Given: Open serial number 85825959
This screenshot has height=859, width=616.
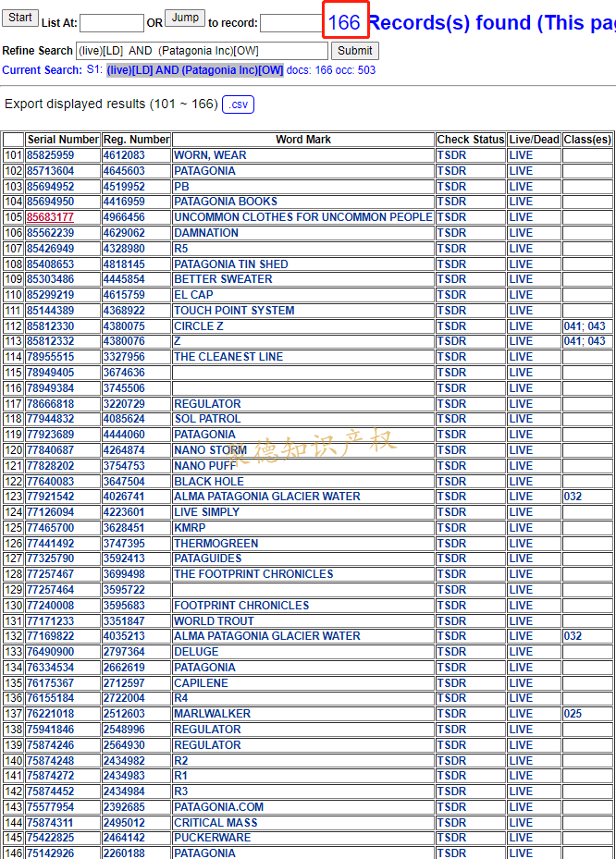Looking at the screenshot, I should click(x=51, y=155).
